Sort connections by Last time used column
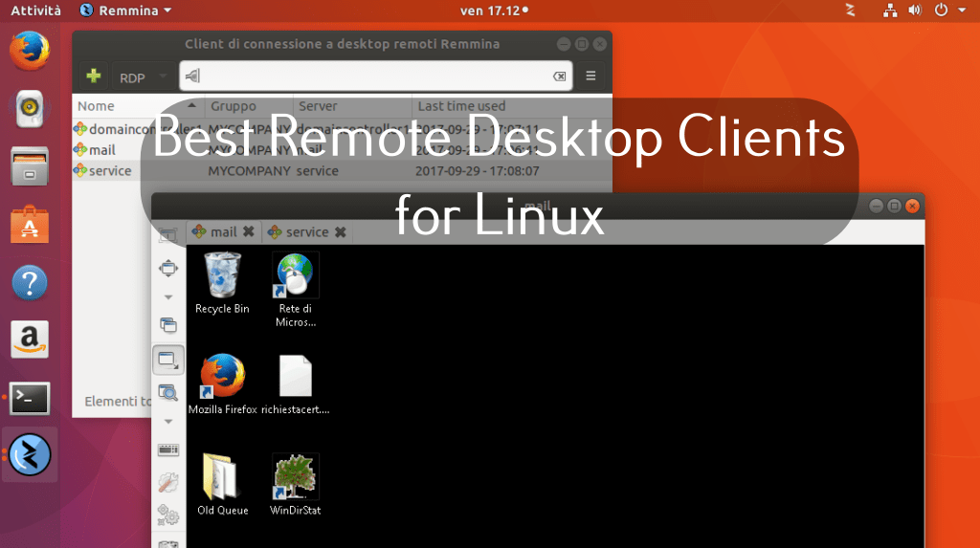The image size is (980, 548). tap(511, 106)
